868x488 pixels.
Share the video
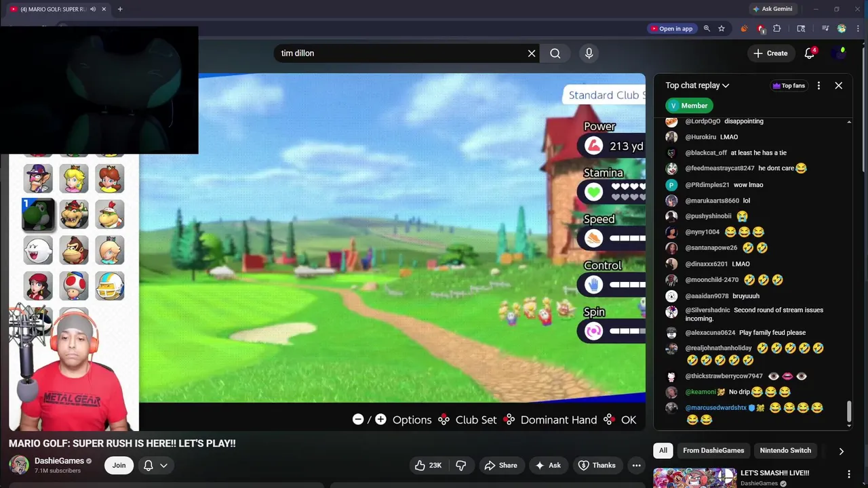500,465
